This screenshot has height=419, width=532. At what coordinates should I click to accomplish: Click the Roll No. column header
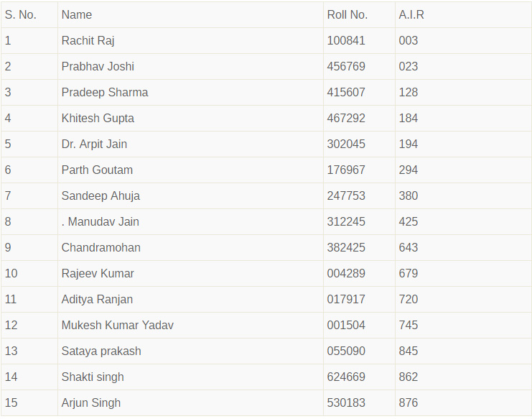coord(347,14)
